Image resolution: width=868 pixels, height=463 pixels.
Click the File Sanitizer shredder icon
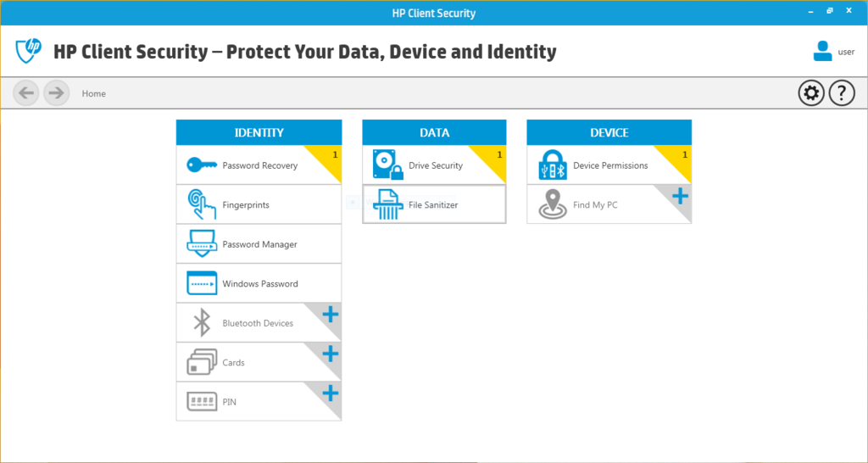pos(388,204)
